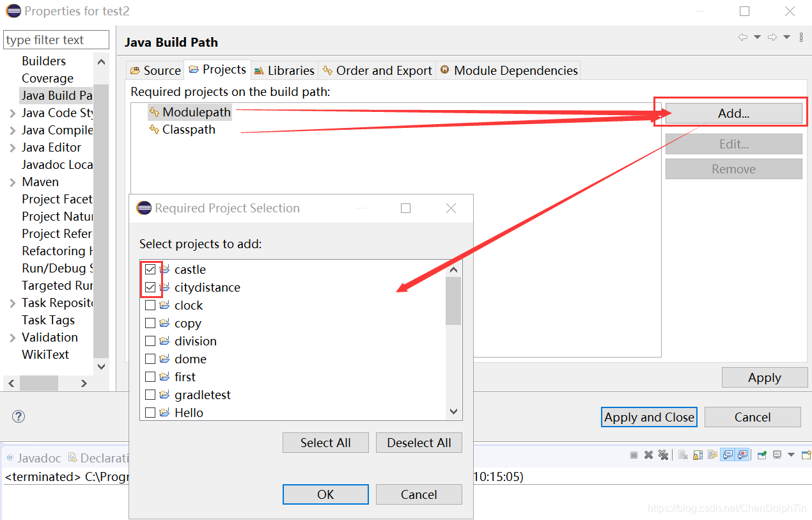Image resolution: width=812 pixels, height=520 pixels.
Task: Expand the Java Compiler section
Action: click(x=12, y=130)
